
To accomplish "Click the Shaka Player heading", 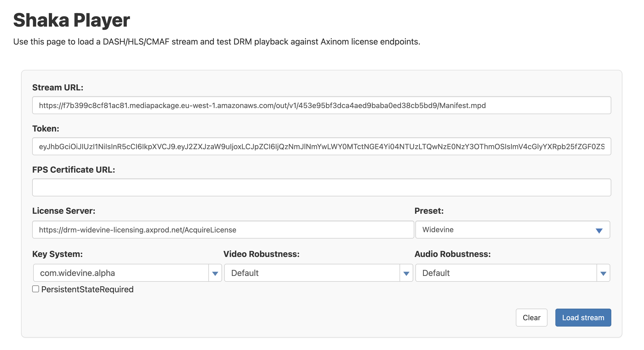I will 71,20.
